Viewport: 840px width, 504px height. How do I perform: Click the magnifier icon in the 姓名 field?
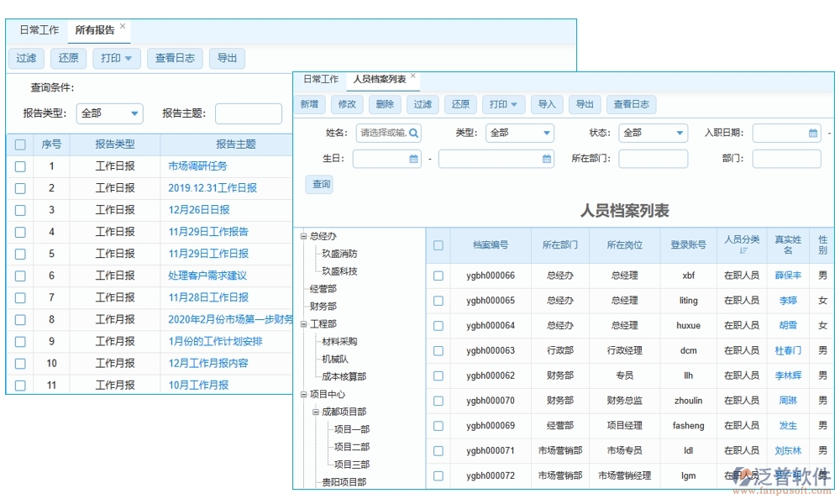414,133
